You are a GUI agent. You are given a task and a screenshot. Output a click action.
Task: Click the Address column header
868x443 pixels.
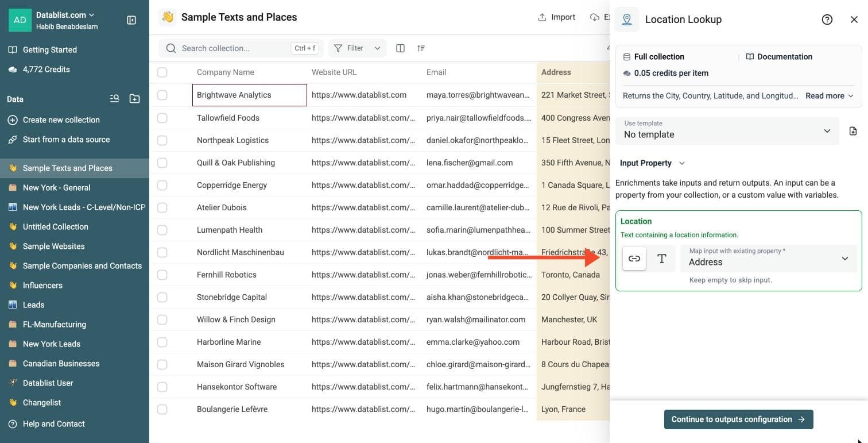556,72
